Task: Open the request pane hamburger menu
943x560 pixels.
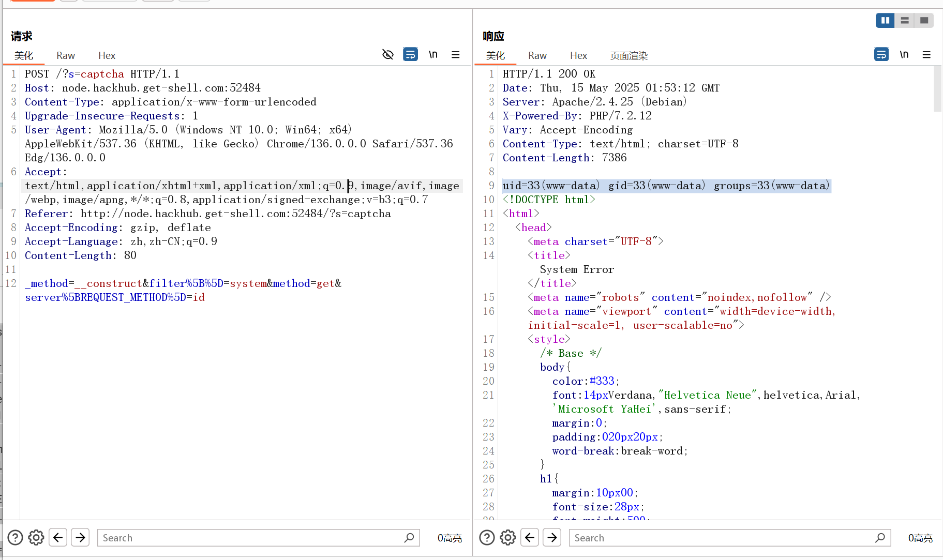Action: (x=456, y=54)
